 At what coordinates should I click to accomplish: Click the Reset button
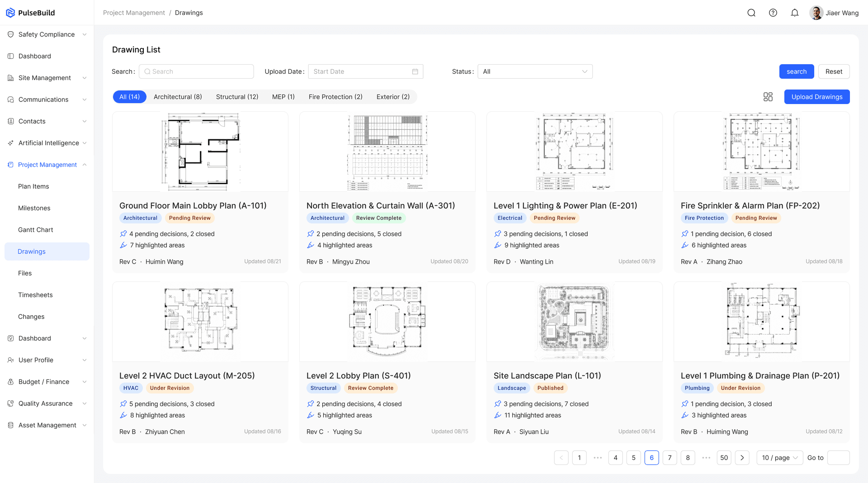[834, 71]
